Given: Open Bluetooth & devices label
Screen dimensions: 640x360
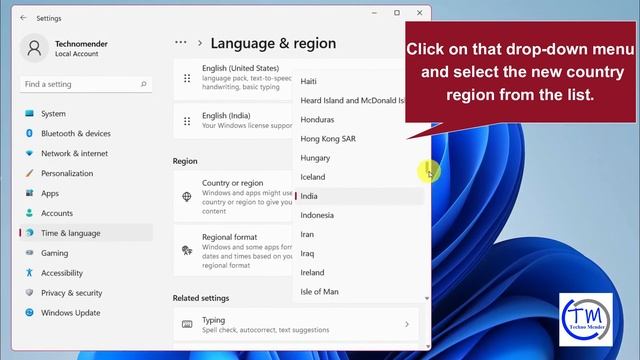Looking at the screenshot, I should coord(76,133).
